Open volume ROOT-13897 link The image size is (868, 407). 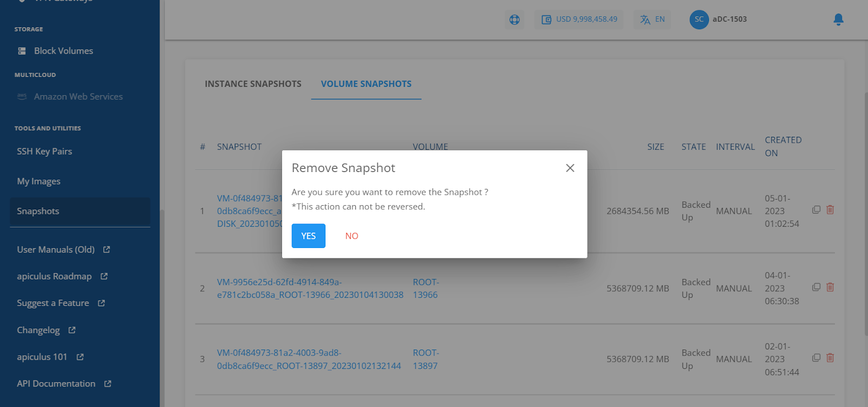[426, 359]
